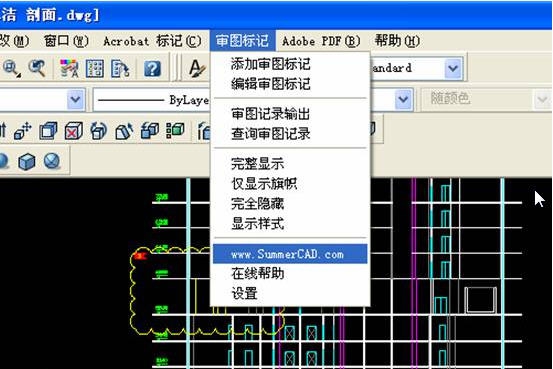
Task: Visit www.SummerCAD.com from the menu
Action: tap(290, 254)
